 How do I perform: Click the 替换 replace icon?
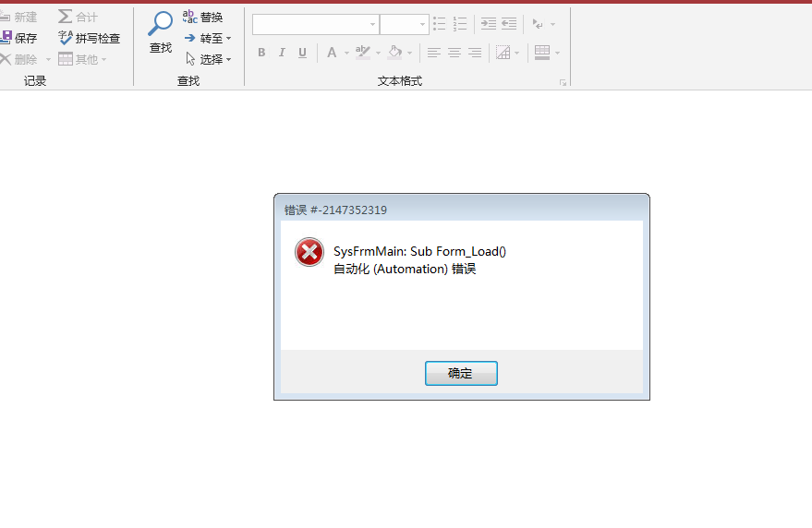pos(190,17)
